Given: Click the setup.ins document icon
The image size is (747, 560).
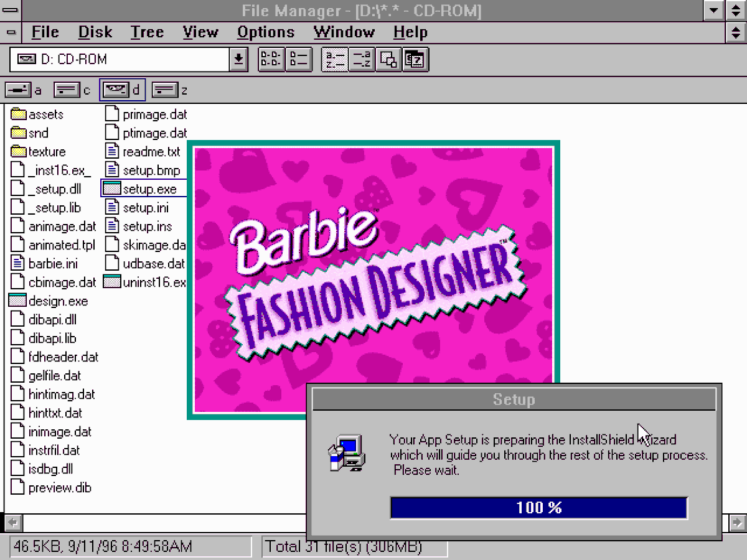Looking at the screenshot, I should (112, 226).
